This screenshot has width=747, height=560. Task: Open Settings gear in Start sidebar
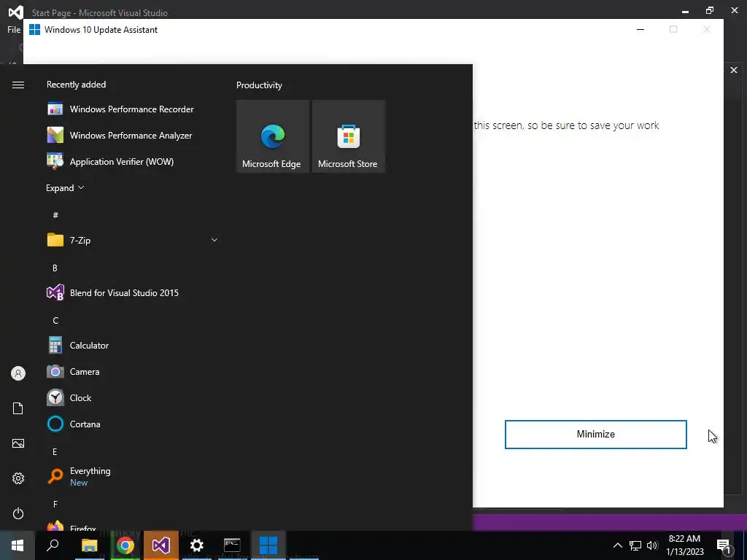pos(18,478)
